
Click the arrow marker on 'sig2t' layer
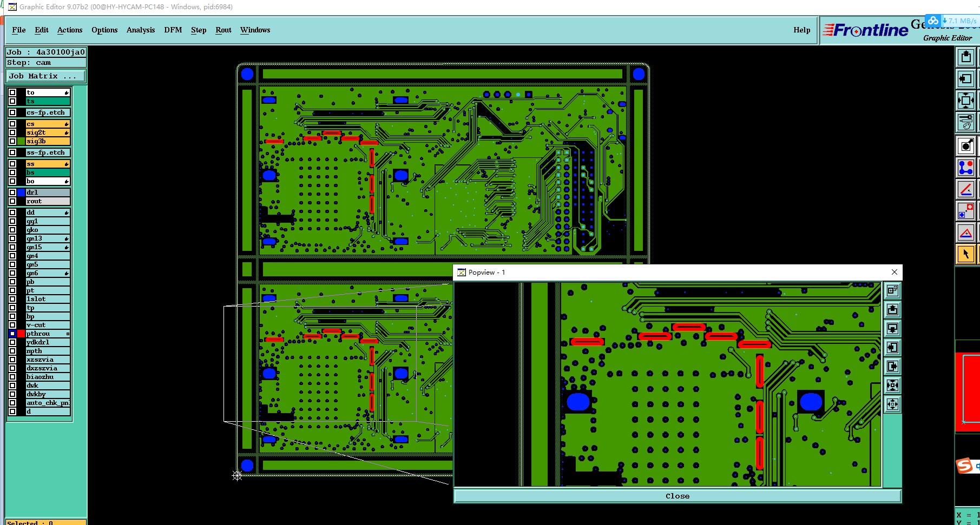[x=67, y=132]
